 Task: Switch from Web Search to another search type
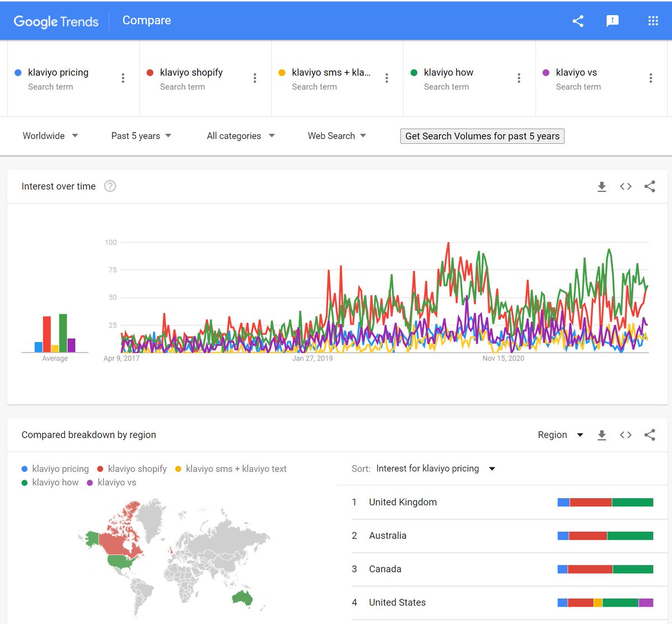(336, 135)
